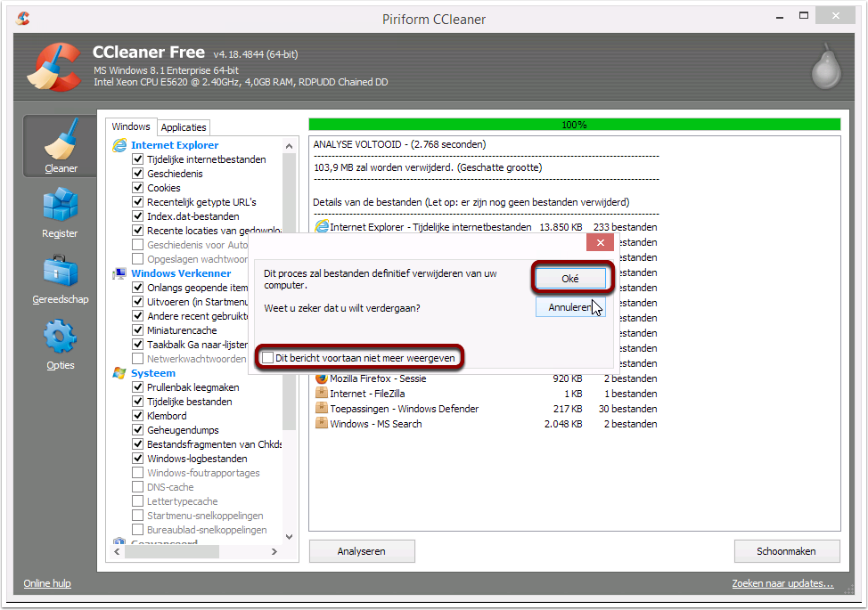Viewport: 868px width, 610px height.
Task: Enable Windows-foutrapportages checkbox
Action: (x=138, y=472)
